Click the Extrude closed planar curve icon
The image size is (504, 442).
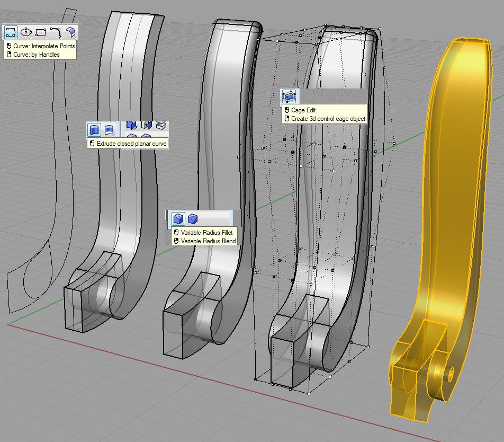coord(94,129)
